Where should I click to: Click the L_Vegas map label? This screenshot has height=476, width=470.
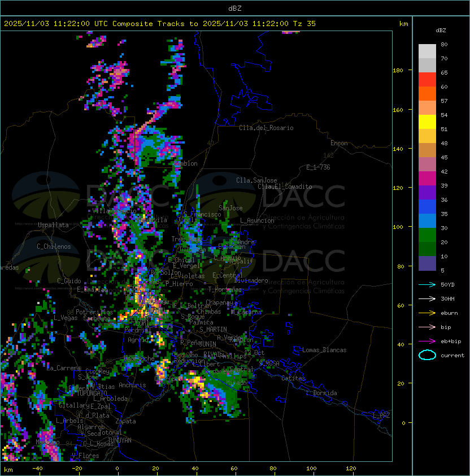[66, 318]
